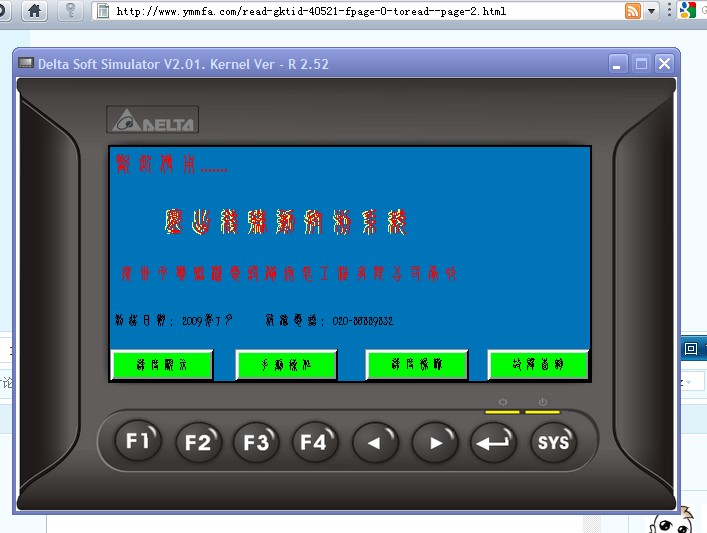The image size is (707, 533).
Task: Click the orange RSS feed icon
Action: point(633,11)
